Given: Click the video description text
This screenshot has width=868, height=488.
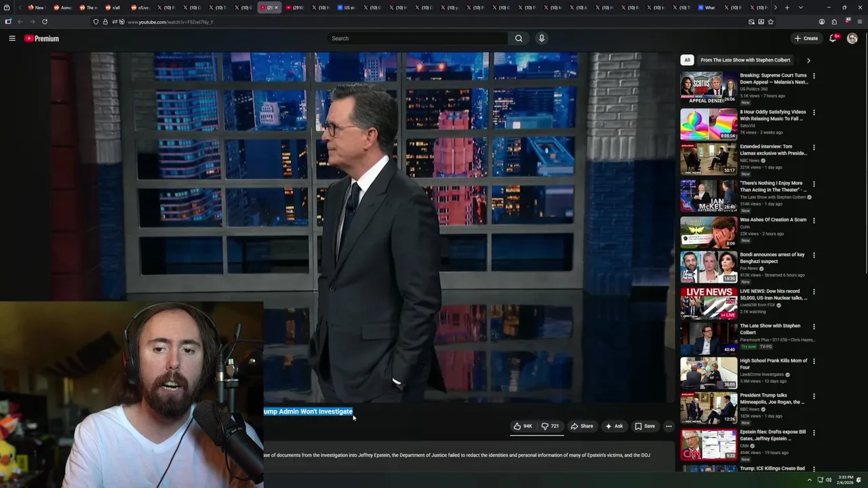Looking at the screenshot, I should point(456,455).
